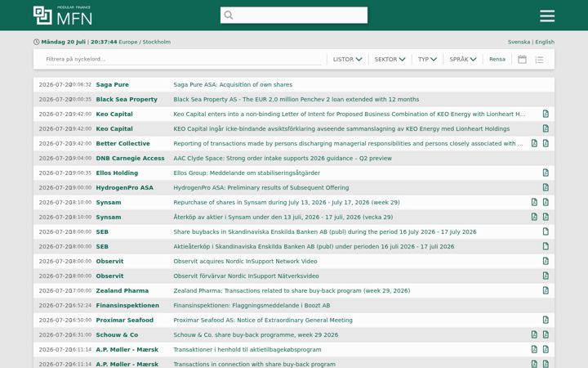Open right PDF icon on Synsam Repurchase row
Screen dimensions: 588x368
pyautogui.click(x=546, y=202)
